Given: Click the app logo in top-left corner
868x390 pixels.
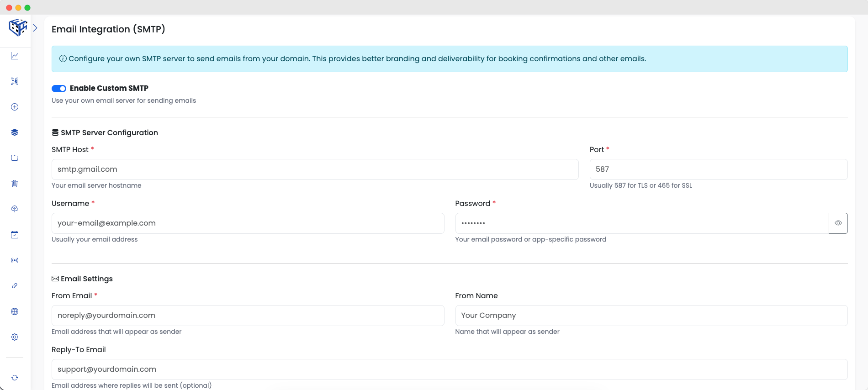Looking at the screenshot, I should tap(18, 27).
